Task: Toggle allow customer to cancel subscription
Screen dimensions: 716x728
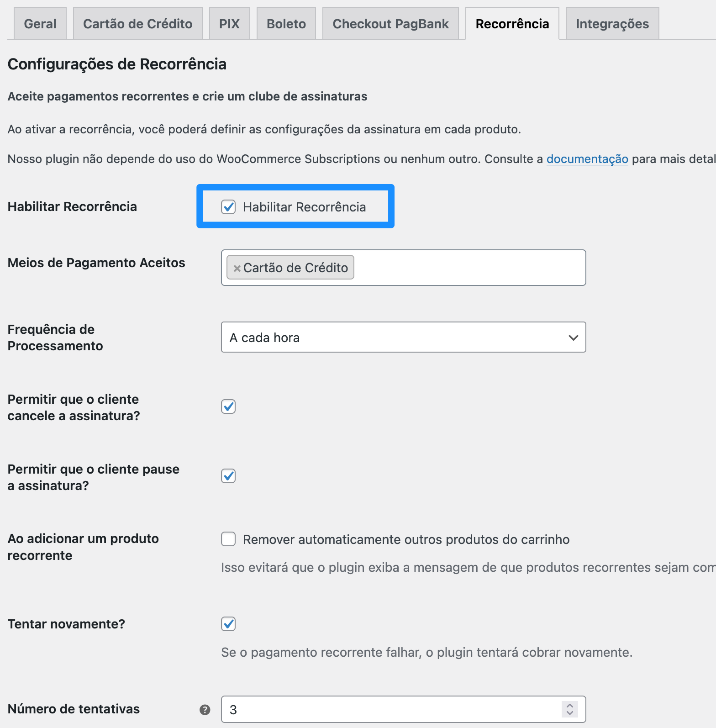Action: (228, 406)
